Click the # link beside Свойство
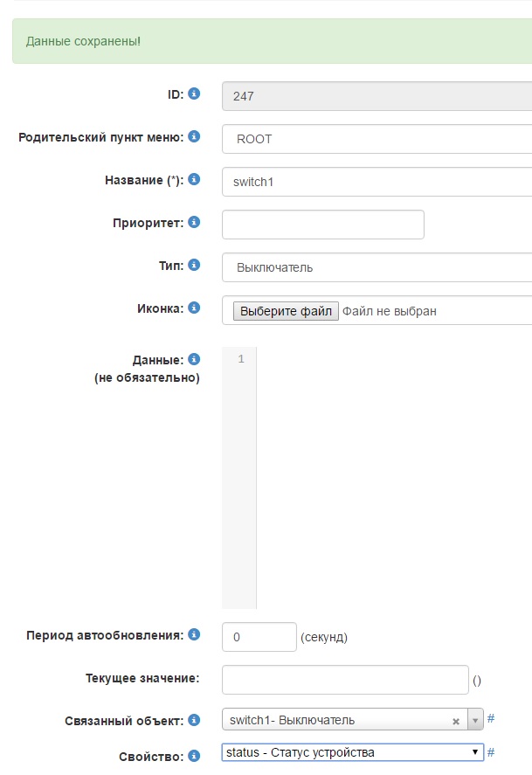Image resolution: width=532 pixels, height=775 pixels. pos(491,752)
